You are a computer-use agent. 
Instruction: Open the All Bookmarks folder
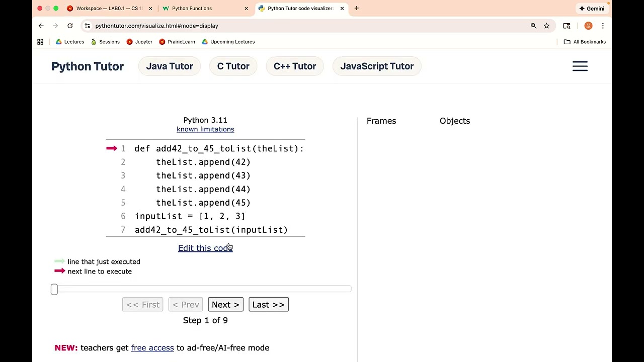(x=585, y=42)
